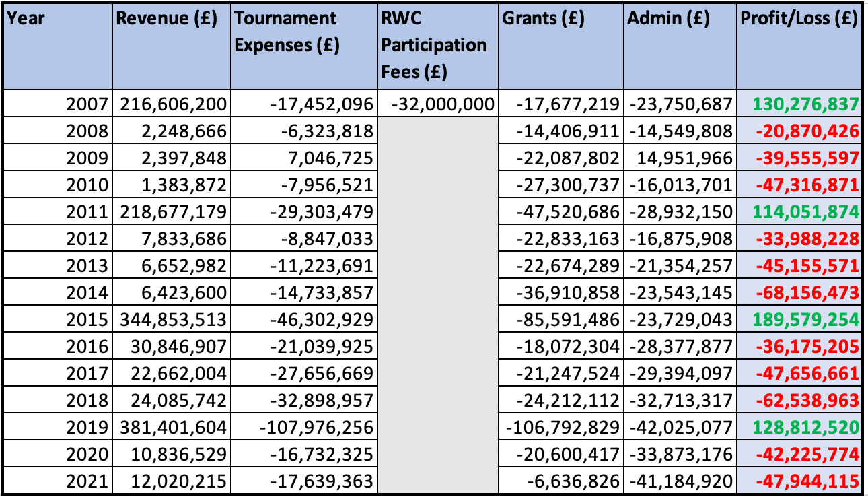Click the RWC fee cell -32,000,000
This screenshot has width=868, height=501.
click(439, 104)
